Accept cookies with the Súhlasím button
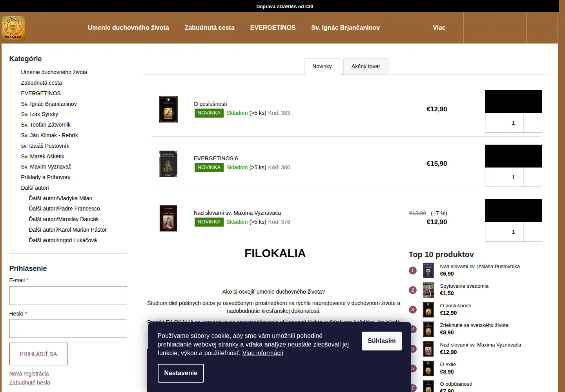 (382, 341)
